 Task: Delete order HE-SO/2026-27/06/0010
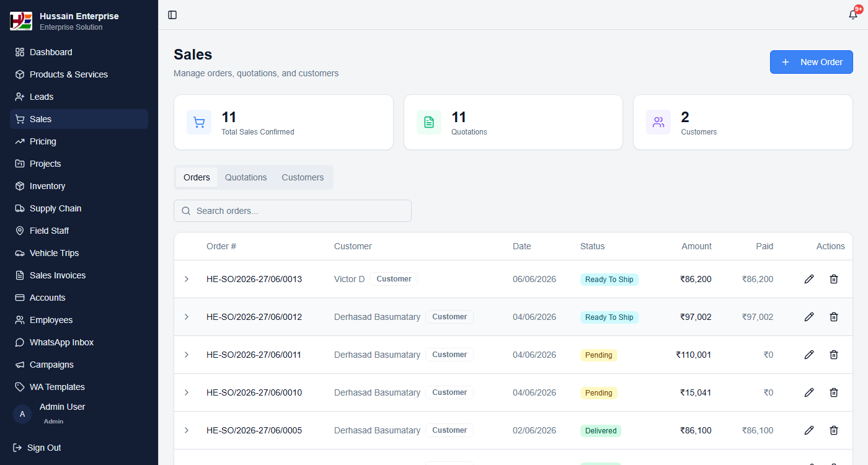pos(834,392)
